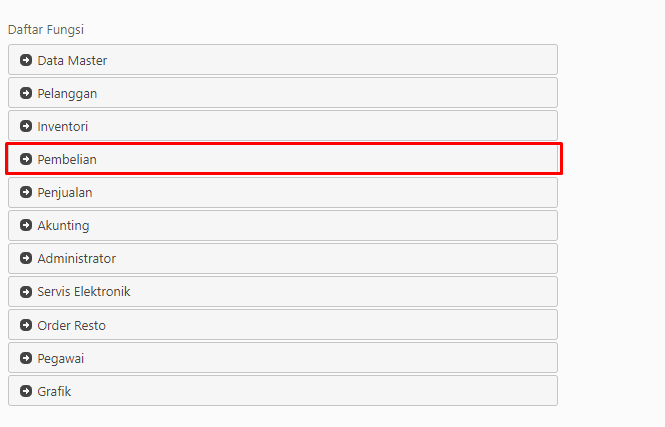Expand the Akunting accordion row
This screenshot has width=665, height=427.
283,225
